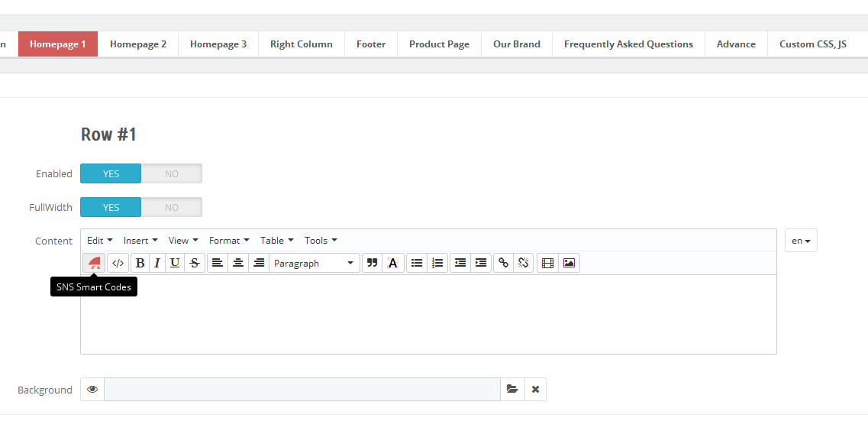Apply strikethrough formatting
The height and width of the screenshot is (434, 868).
point(195,263)
